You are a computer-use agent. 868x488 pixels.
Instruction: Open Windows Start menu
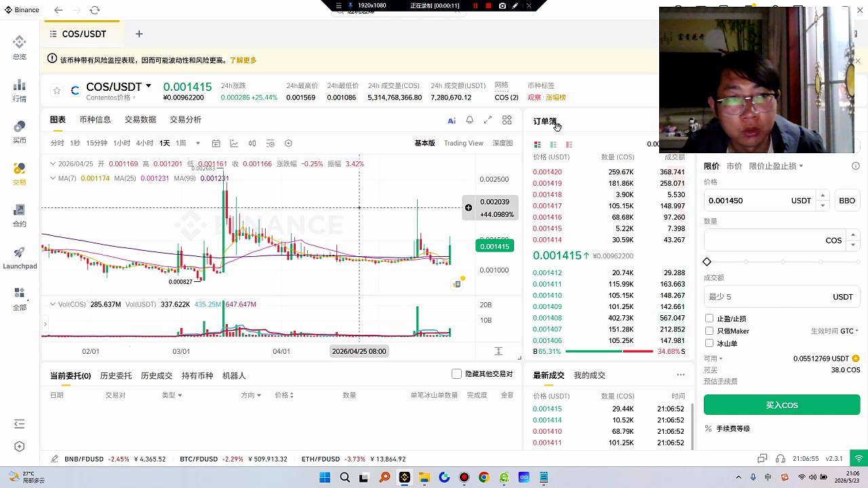[325, 477]
